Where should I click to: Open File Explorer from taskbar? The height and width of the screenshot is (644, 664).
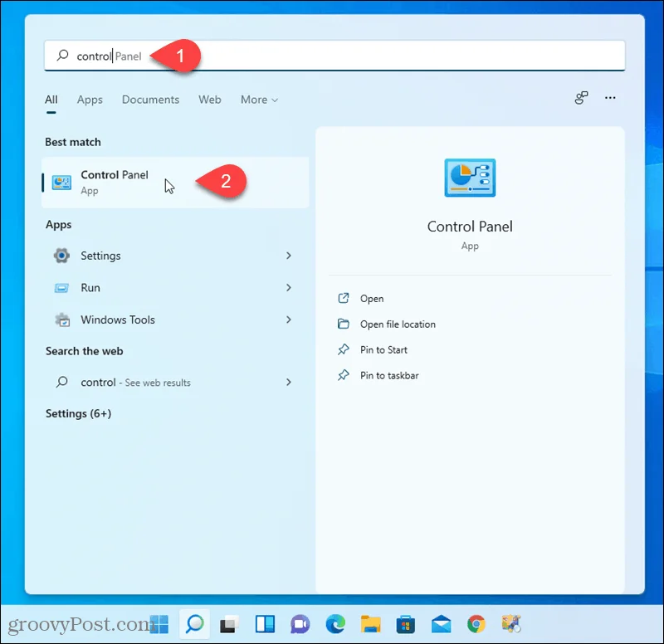(370, 625)
